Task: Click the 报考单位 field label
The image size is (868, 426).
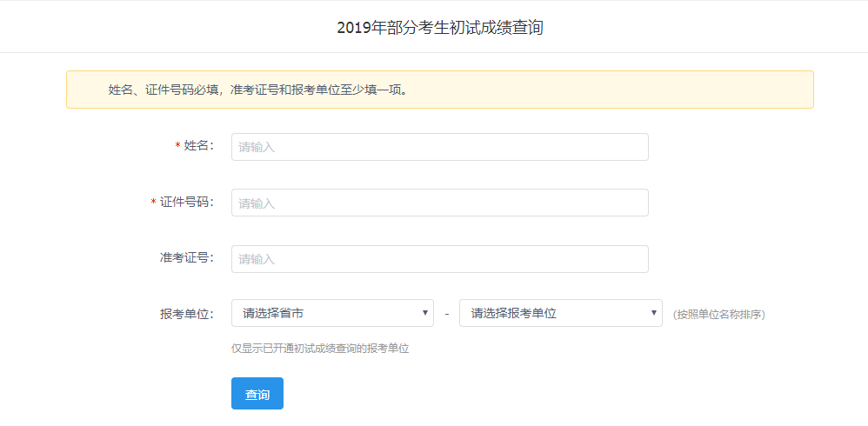Action: coord(186,314)
